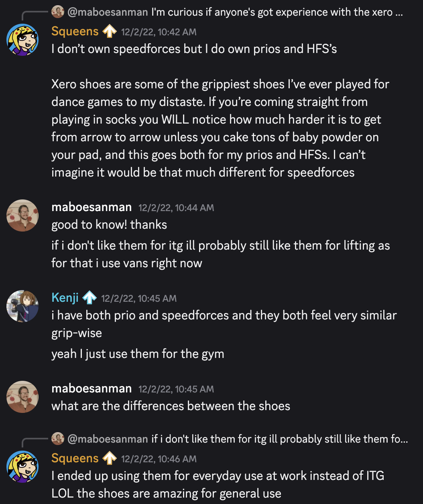This screenshot has height=504, width=423.
Task: Click maboesanman's avatar on the 10:44 AM message
Action: 22,215
